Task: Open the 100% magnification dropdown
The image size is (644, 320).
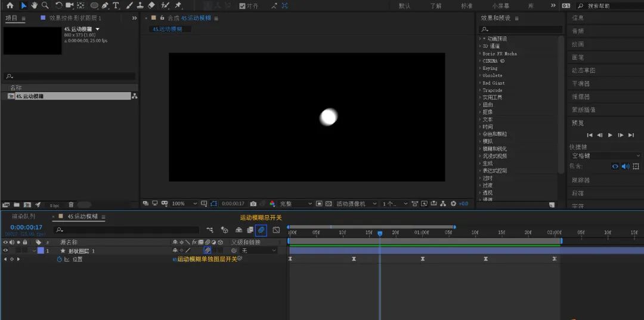Action: [184, 204]
